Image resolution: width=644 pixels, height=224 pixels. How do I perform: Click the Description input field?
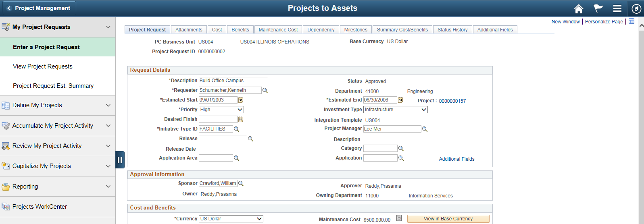[x=233, y=81]
